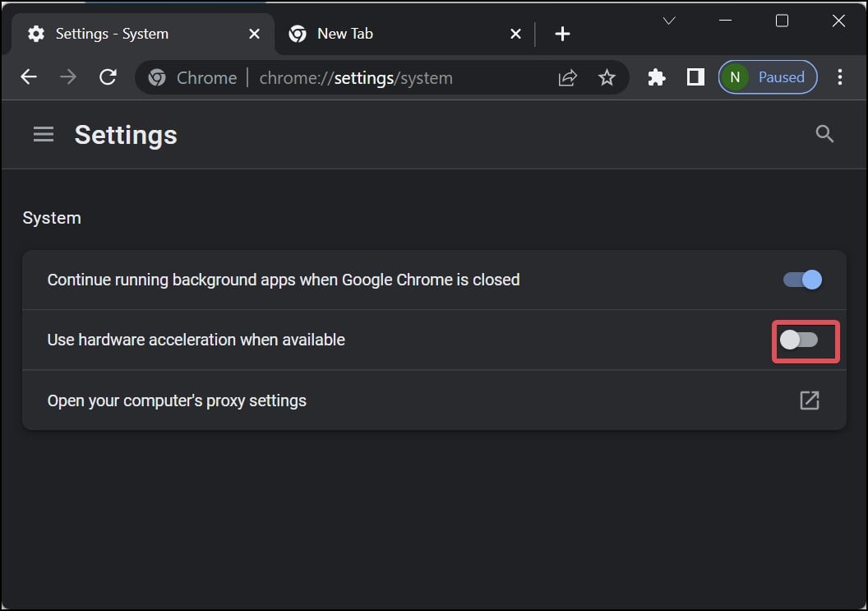Click the forward navigation arrow
Viewport: 868px width, 611px height.
(x=68, y=77)
